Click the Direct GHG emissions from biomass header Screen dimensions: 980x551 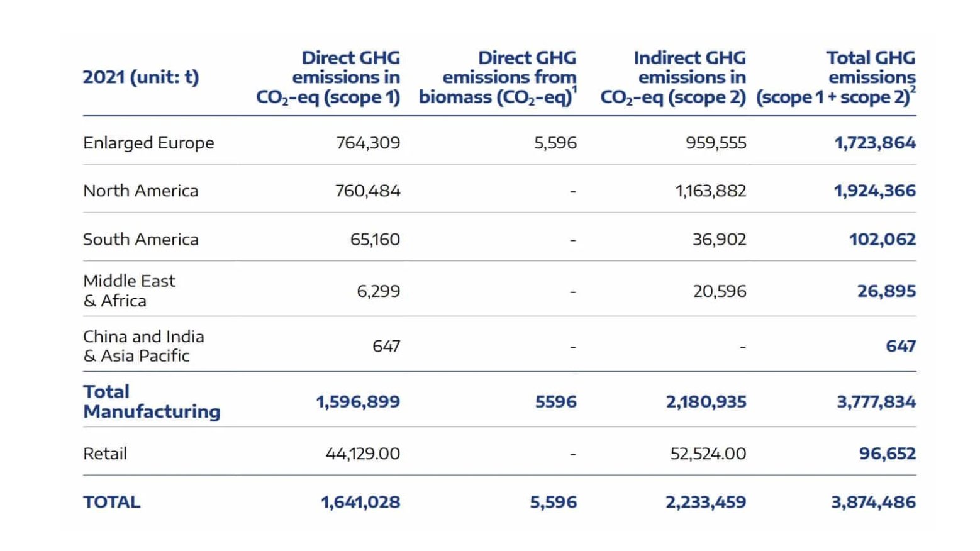click(498, 77)
